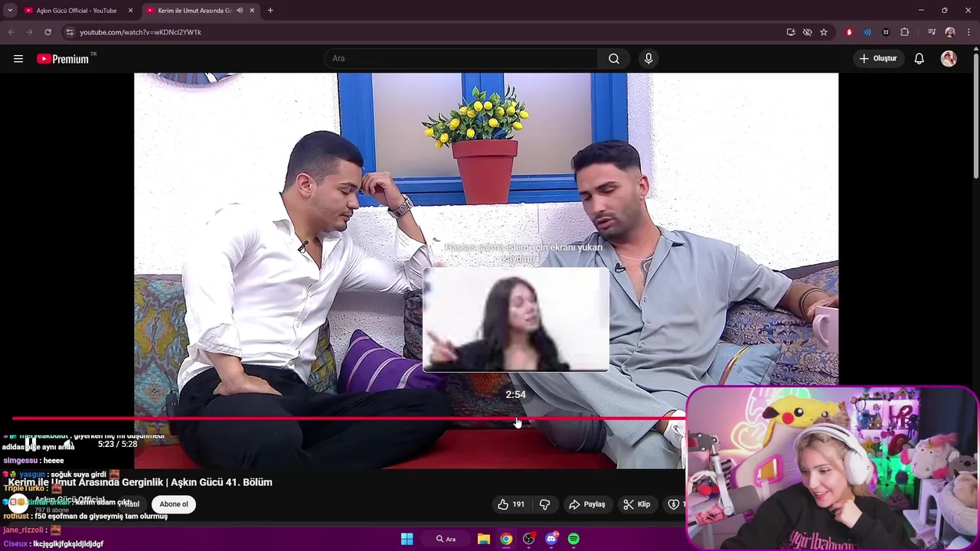Open the media control playlist icon

coord(931,32)
